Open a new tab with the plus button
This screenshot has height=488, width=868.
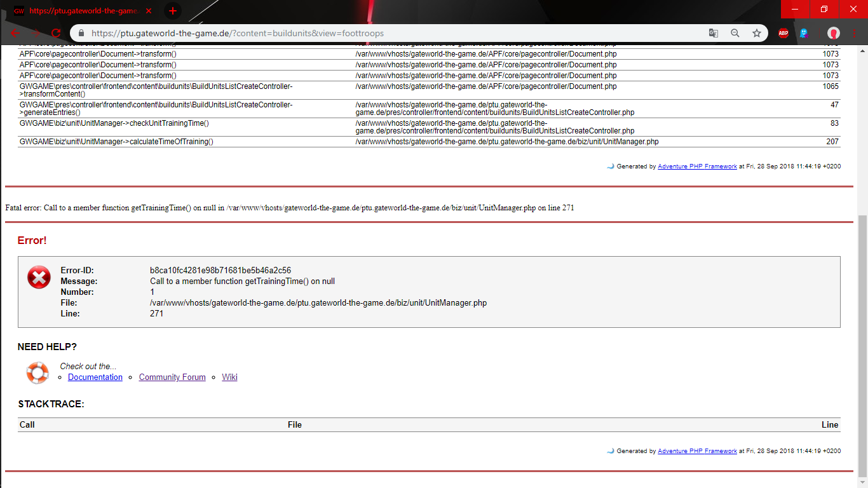[x=172, y=11]
